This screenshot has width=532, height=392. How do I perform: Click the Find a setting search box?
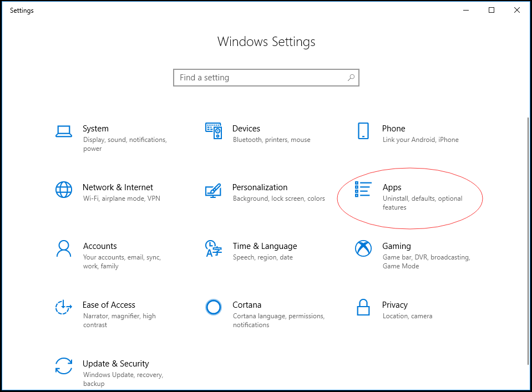[x=266, y=78]
